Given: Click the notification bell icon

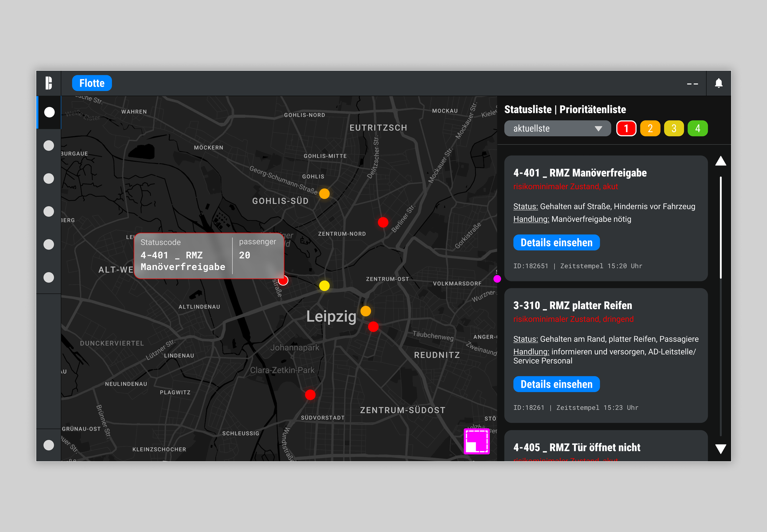Looking at the screenshot, I should click(719, 83).
